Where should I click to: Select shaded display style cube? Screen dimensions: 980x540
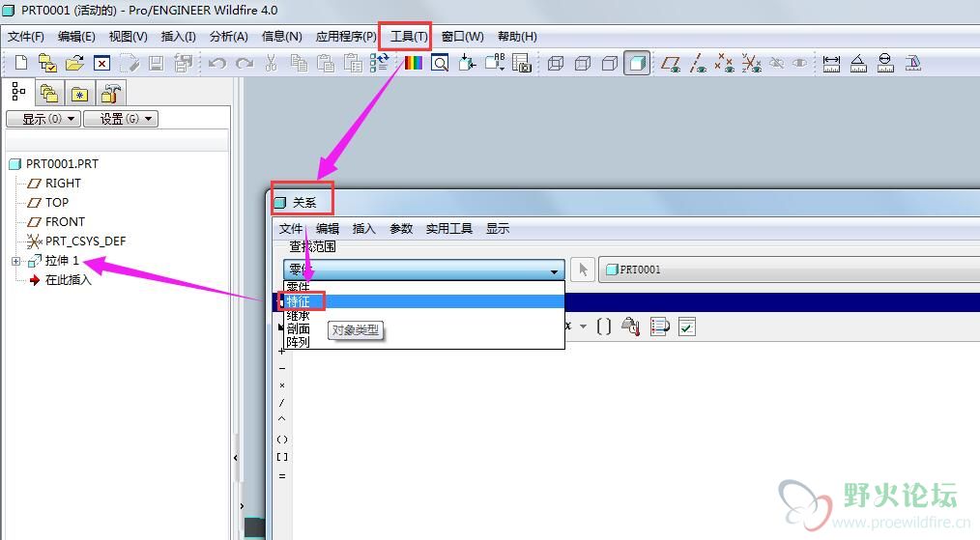pyautogui.click(x=637, y=63)
